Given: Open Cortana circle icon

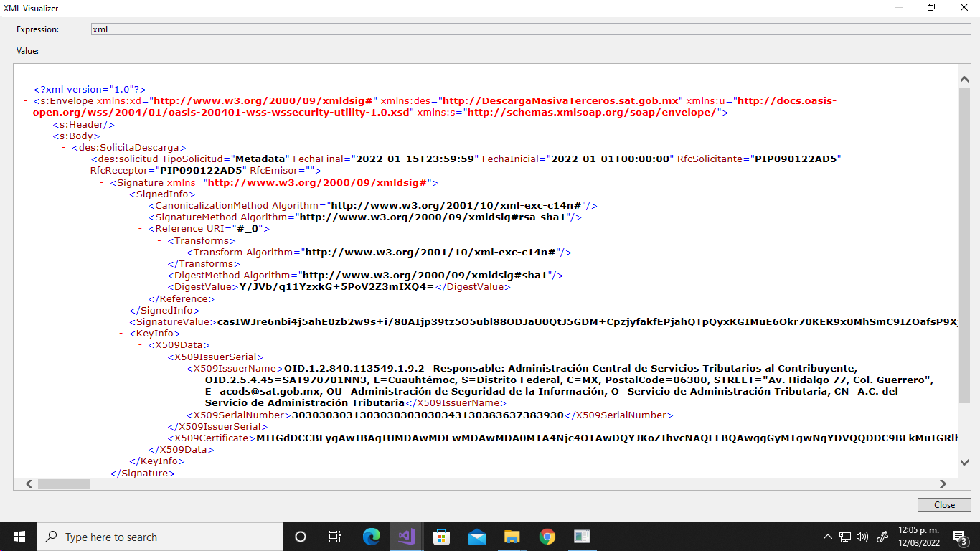Looking at the screenshot, I should coord(301,537).
